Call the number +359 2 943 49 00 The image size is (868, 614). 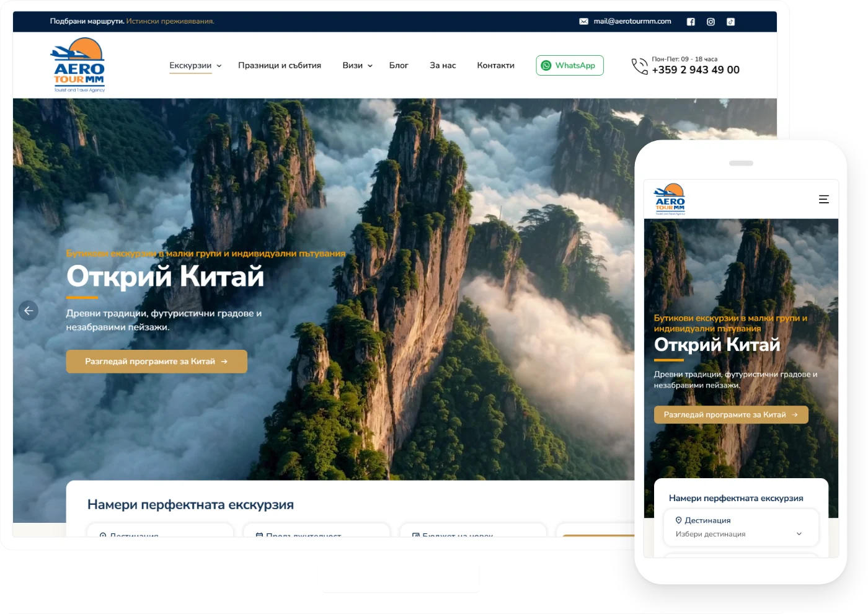click(x=696, y=70)
